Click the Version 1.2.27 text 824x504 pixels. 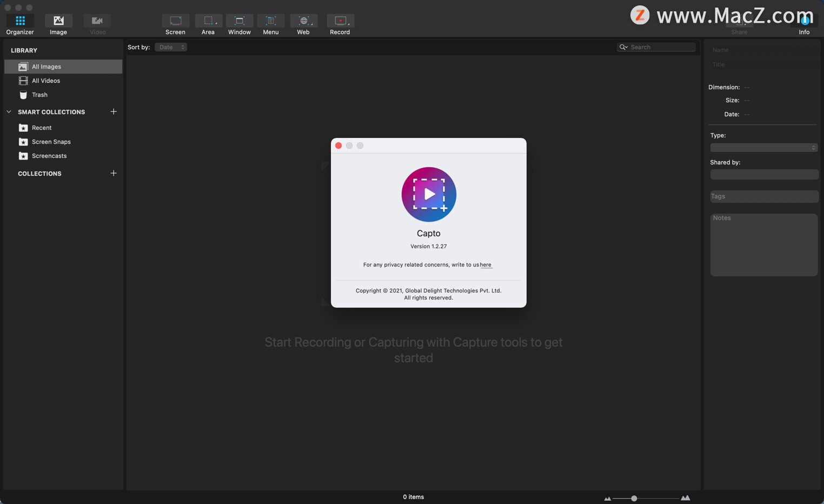(429, 246)
